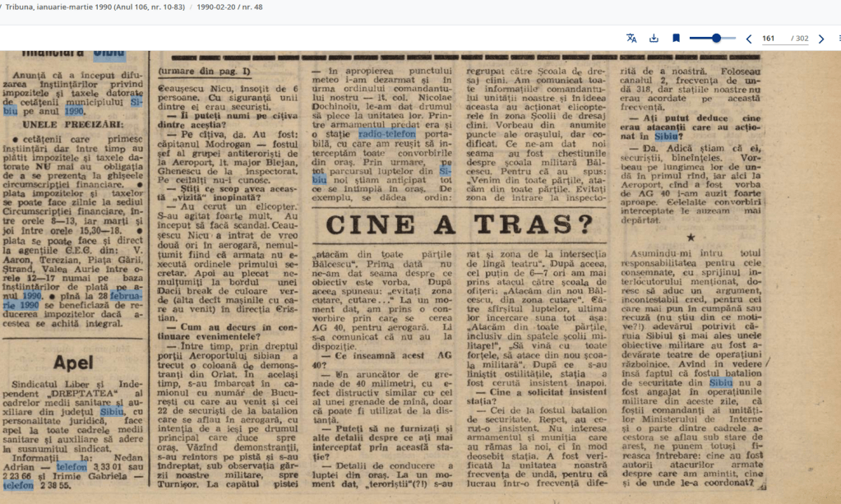Viewport: 841px width, 504px height.
Task: Click the star separator in the right column
Action: pos(691,238)
